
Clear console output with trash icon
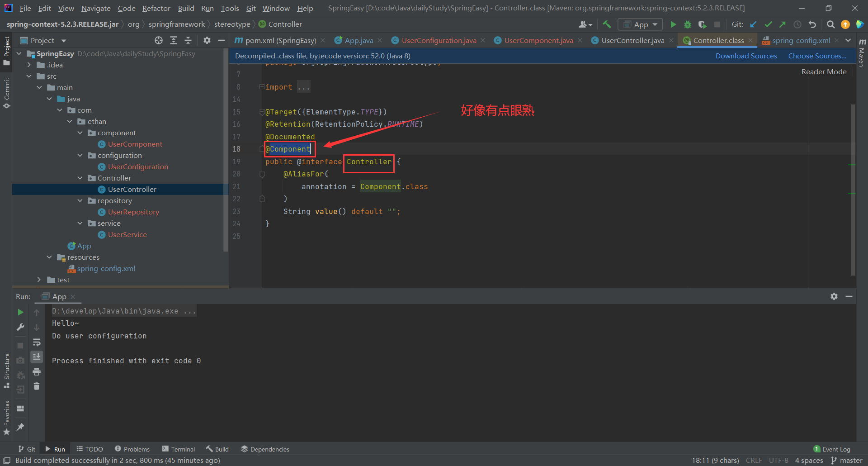37,386
